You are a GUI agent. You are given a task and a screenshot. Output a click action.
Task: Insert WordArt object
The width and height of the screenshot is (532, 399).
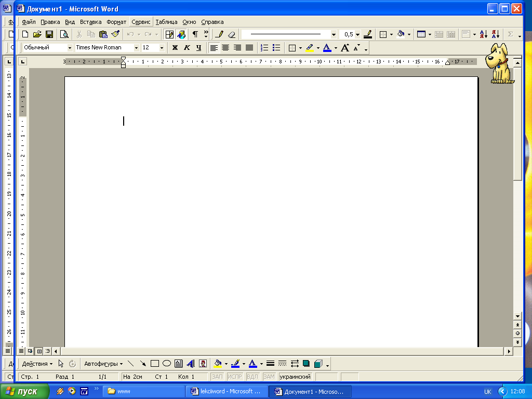(x=191, y=364)
